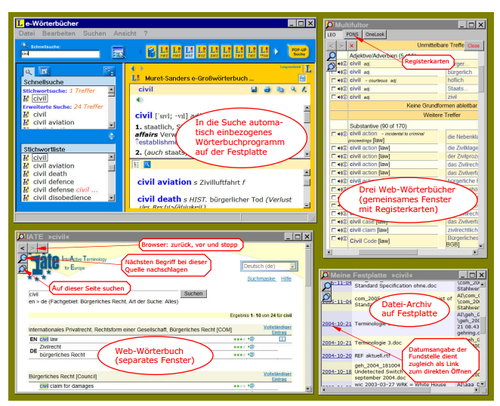The width and height of the screenshot is (500, 406).
Task: Select the blue book dictionary icon in e-Wörterbücher toolbar
Action: pyautogui.click(x=151, y=52)
